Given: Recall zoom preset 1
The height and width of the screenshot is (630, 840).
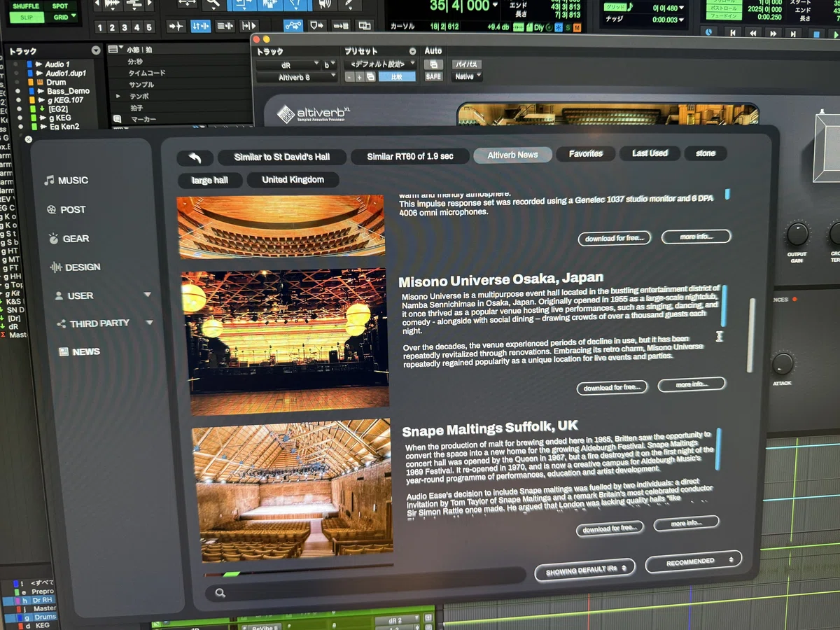Looking at the screenshot, I should click(100, 27).
